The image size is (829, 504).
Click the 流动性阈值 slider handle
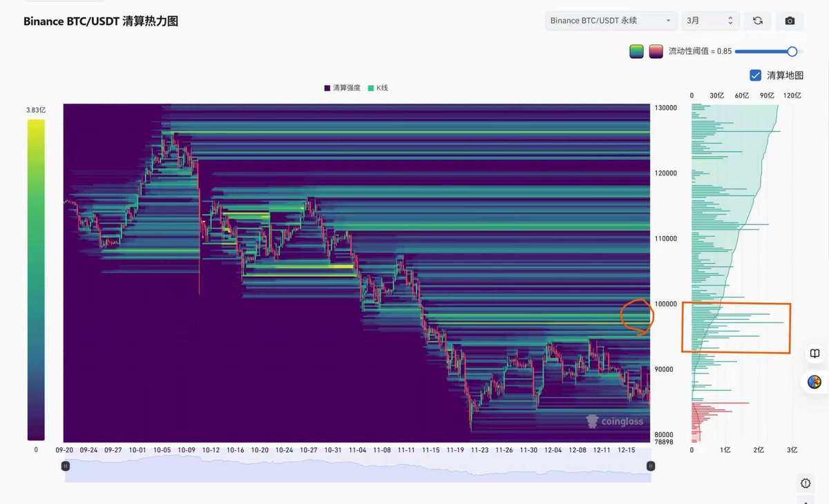pos(792,51)
